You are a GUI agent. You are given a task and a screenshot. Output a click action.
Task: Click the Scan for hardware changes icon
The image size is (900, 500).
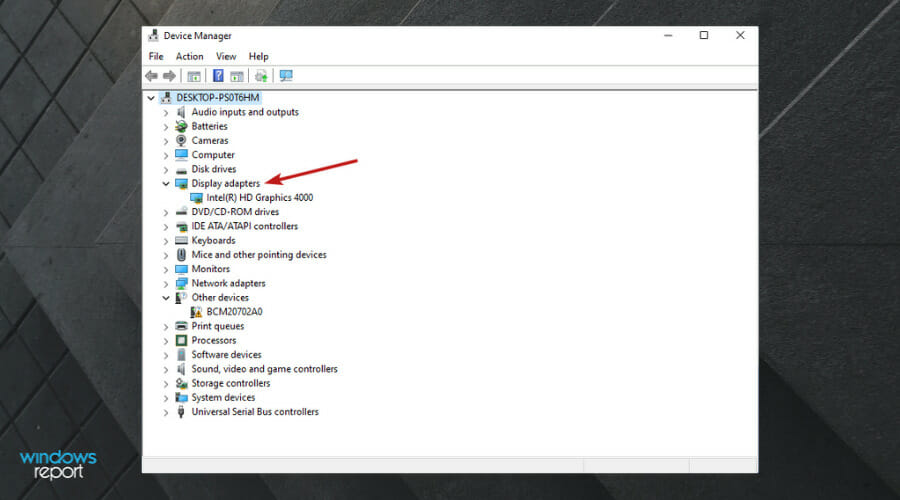(x=286, y=76)
